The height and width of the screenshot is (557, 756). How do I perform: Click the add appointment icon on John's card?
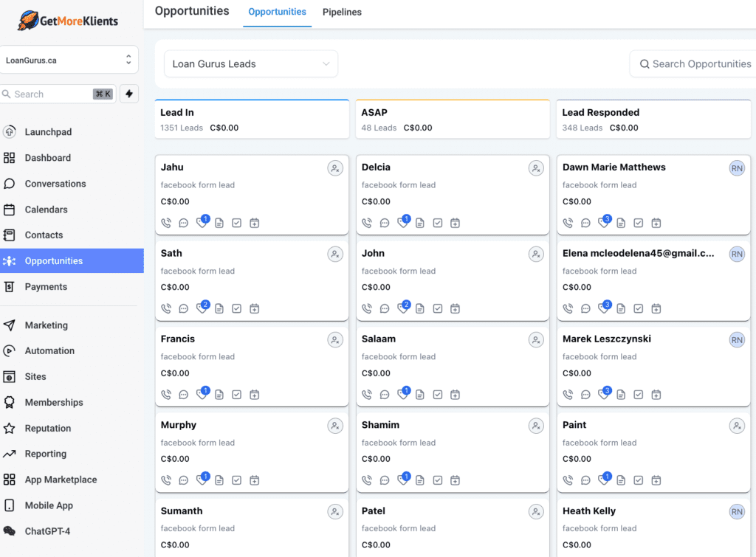[x=456, y=308]
